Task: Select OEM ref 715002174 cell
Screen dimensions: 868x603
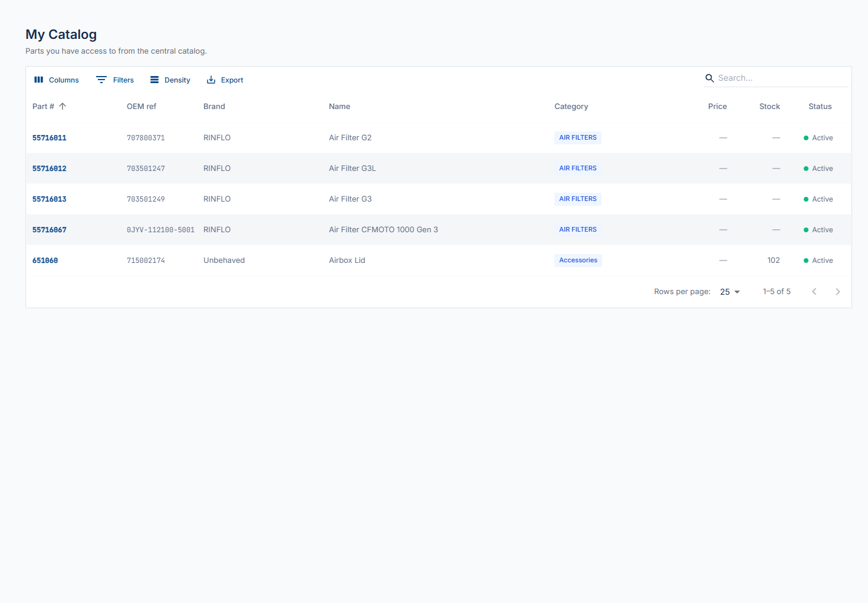Action: click(x=146, y=261)
